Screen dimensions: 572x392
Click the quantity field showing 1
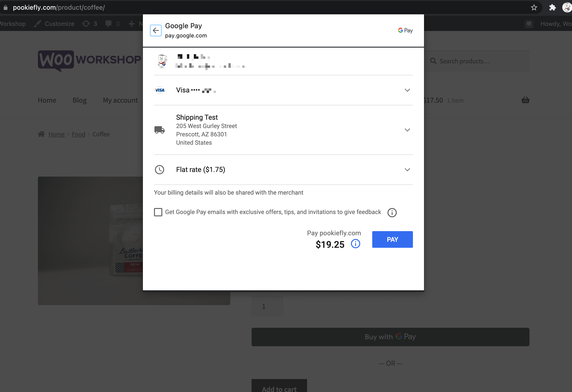267,306
